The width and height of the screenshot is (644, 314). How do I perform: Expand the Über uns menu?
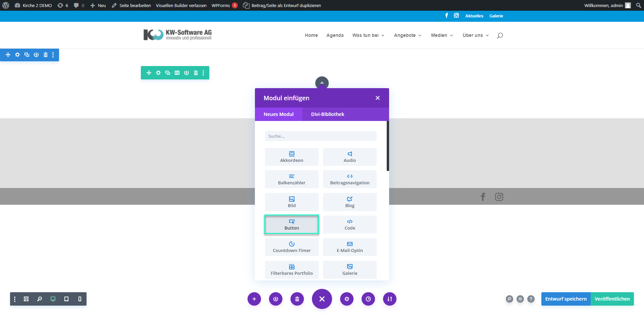tap(475, 35)
